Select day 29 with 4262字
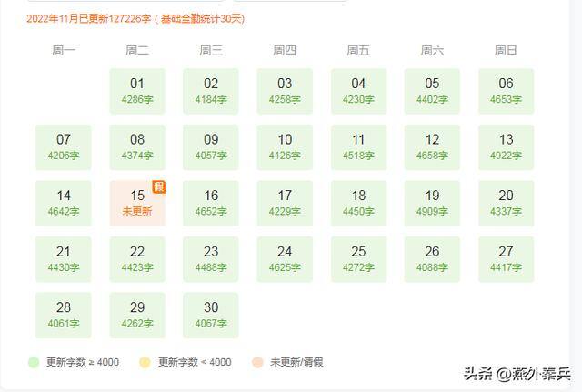582x392 pixels. pyautogui.click(x=137, y=316)
